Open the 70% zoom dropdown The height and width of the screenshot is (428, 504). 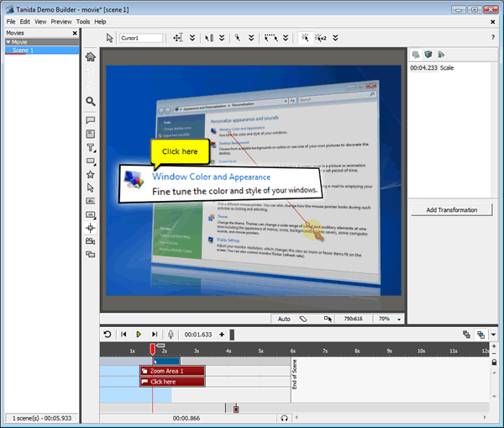point(399,320)
